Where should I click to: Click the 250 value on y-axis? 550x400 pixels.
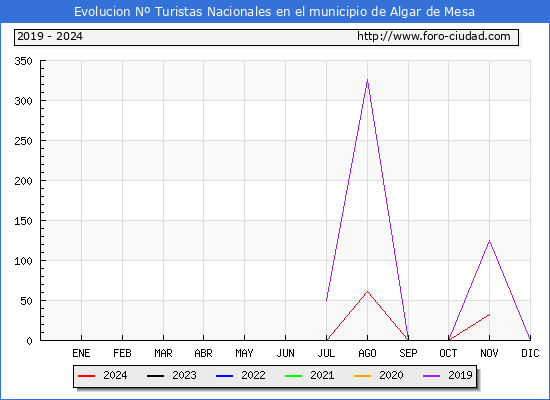pos(23,141)
